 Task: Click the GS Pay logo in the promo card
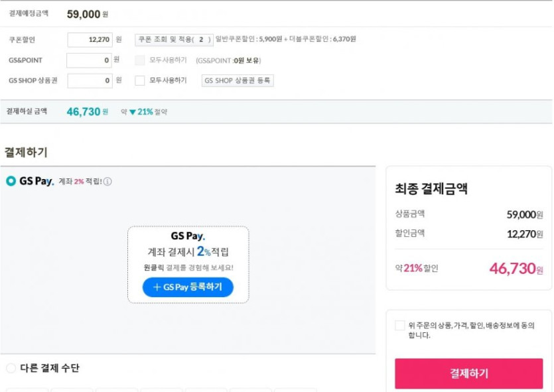(x=188, y=235)
